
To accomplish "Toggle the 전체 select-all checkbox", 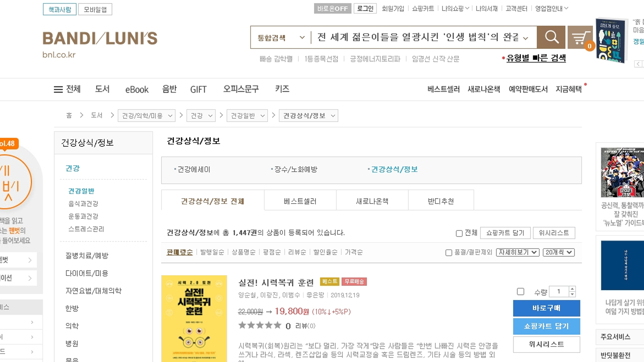I will [459, 233].
